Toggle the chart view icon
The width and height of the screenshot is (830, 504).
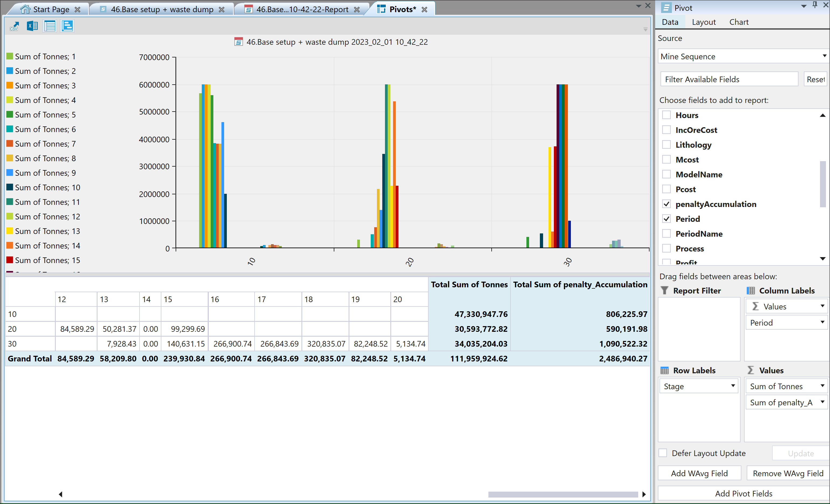67,26
